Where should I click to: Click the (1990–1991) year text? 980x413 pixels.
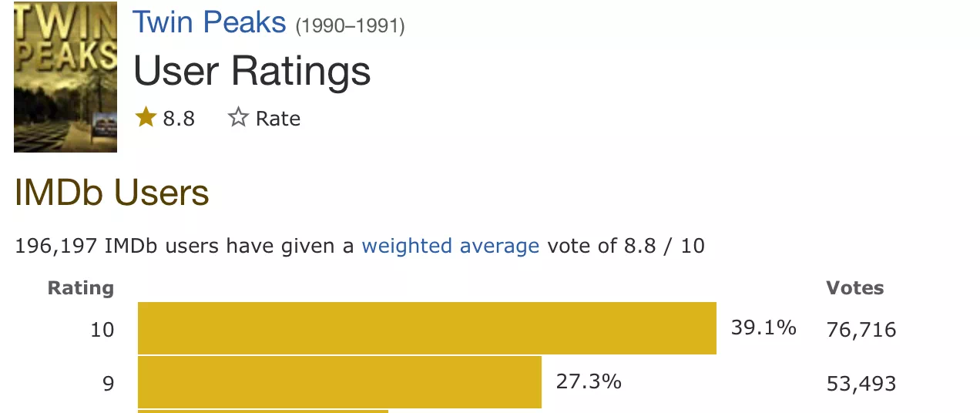[351, 26]
